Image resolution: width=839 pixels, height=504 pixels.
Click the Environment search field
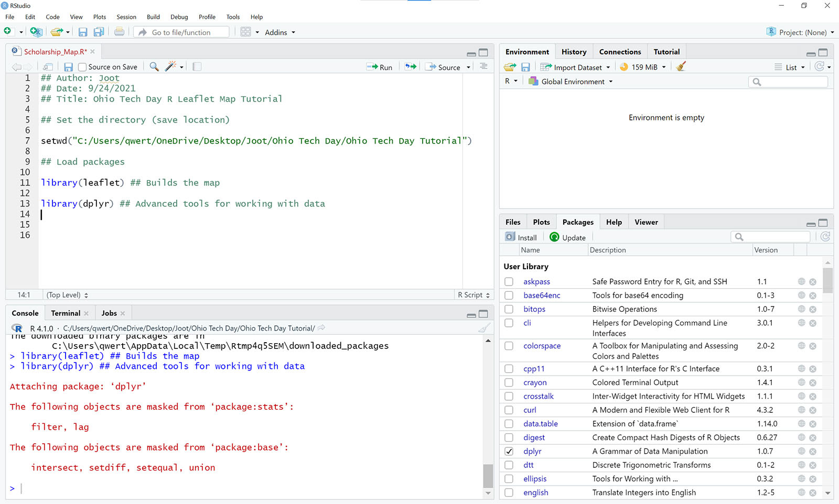[x=788, y=82]
